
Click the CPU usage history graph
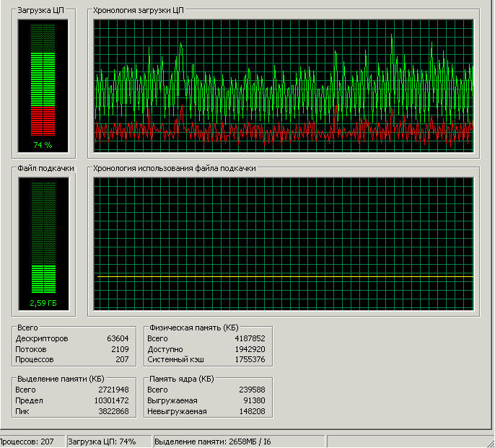click(x=284, y=83)
